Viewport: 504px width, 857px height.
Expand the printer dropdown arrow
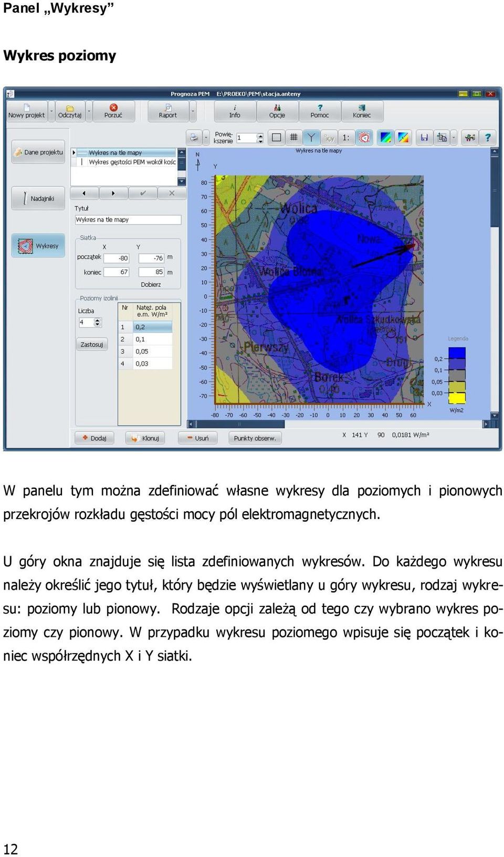[206, 138]
